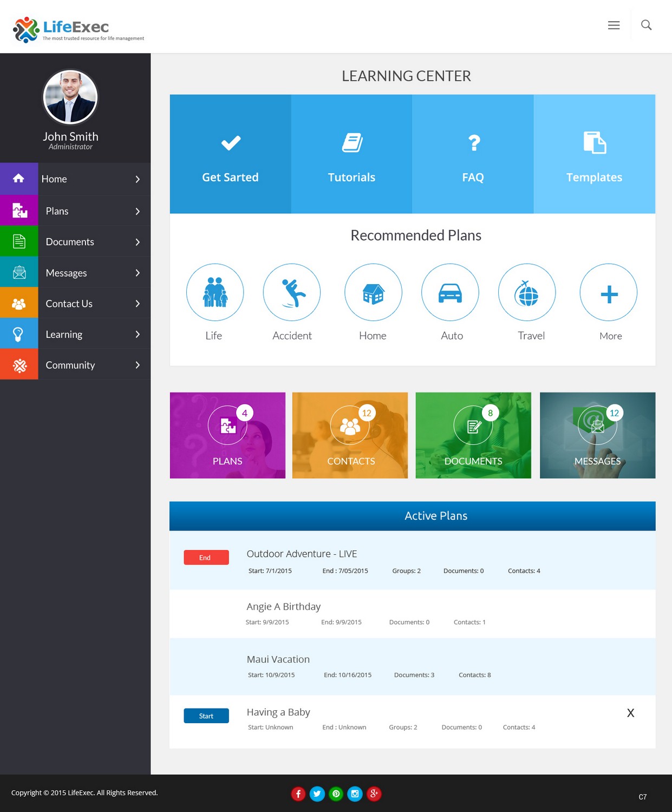This screenshot has height=812, width=672.
Task: Expand the Contact Us menu chevron
Action: [x=138, y=304]
